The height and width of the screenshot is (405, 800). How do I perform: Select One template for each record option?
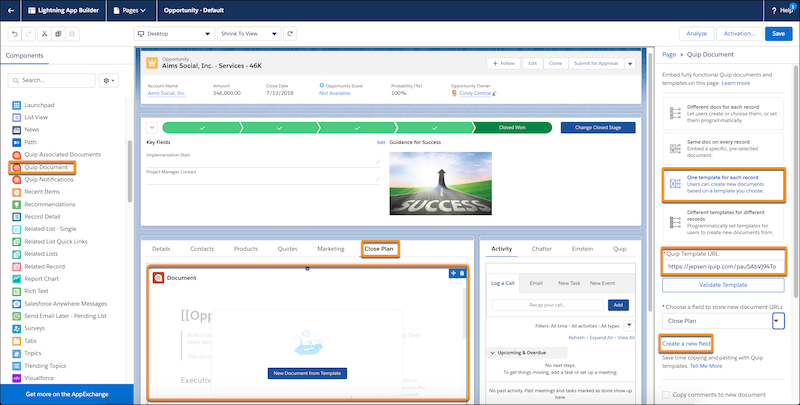[x=723, y=184]
